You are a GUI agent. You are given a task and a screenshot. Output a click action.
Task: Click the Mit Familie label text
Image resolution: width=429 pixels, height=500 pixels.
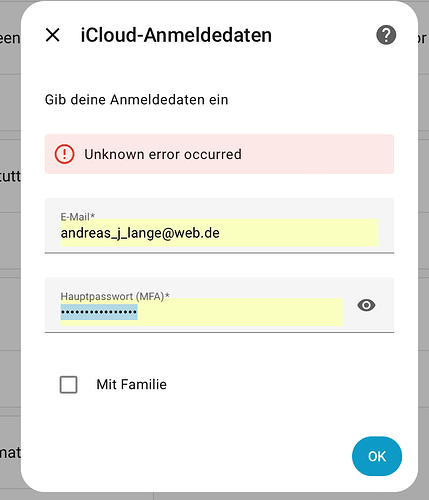coord(131,384)
